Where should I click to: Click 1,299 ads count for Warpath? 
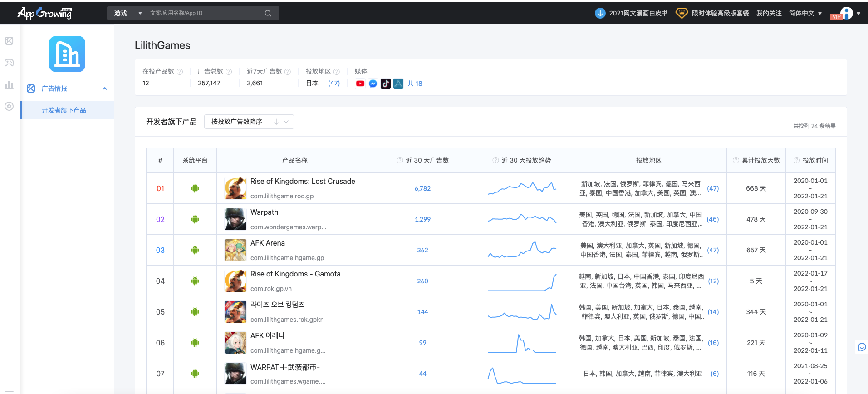coord(422,219)
